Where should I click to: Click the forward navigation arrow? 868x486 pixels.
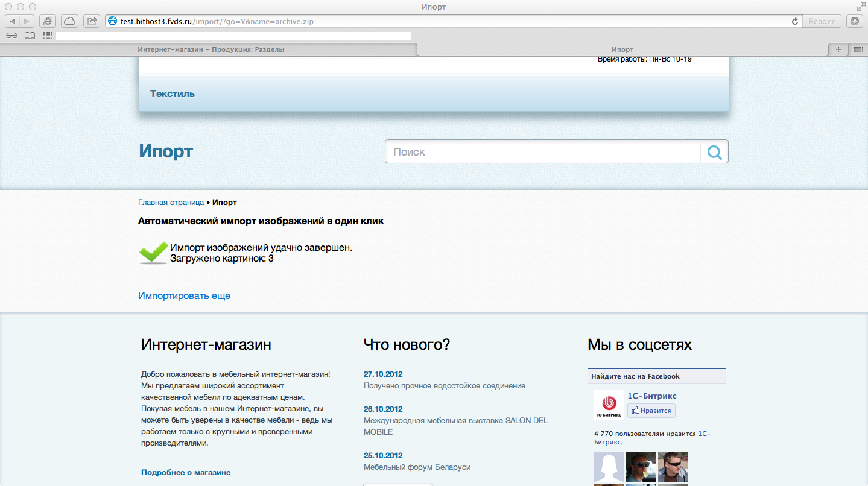tap(27, 21)
